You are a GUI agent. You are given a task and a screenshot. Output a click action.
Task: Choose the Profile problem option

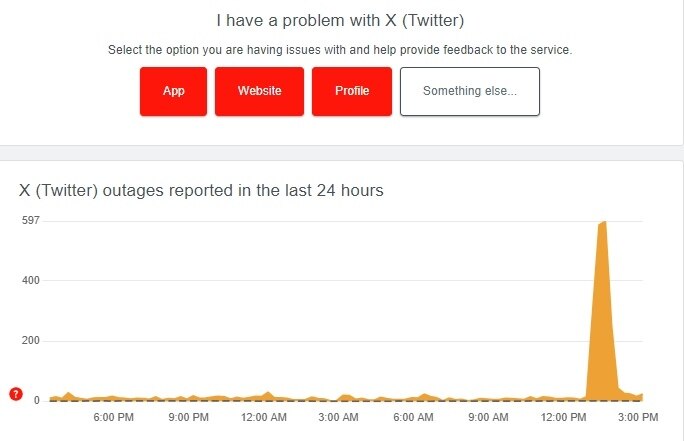click(352, 91)
